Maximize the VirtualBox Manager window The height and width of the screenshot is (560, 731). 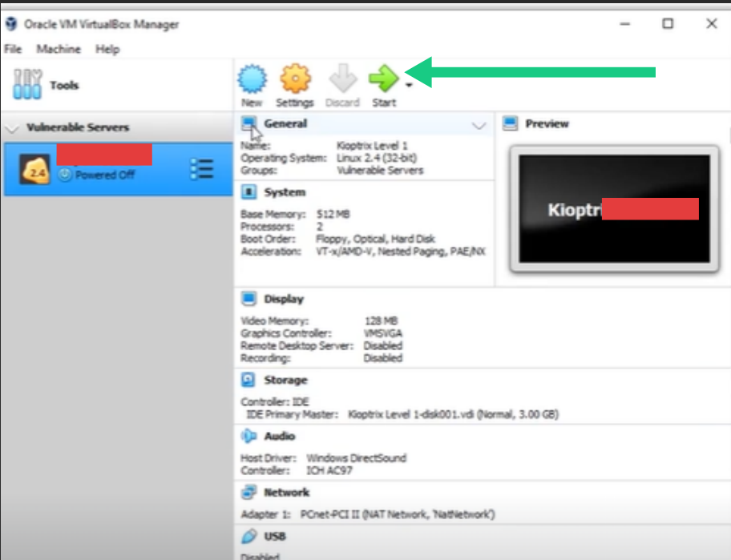pyautogui.click(x=668, y=23)
